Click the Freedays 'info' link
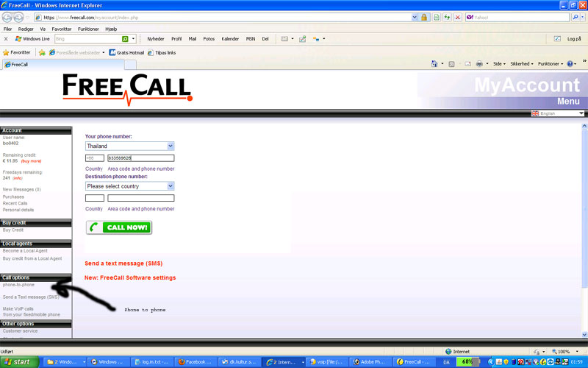588x368 pixels. (x=17, y=178)
